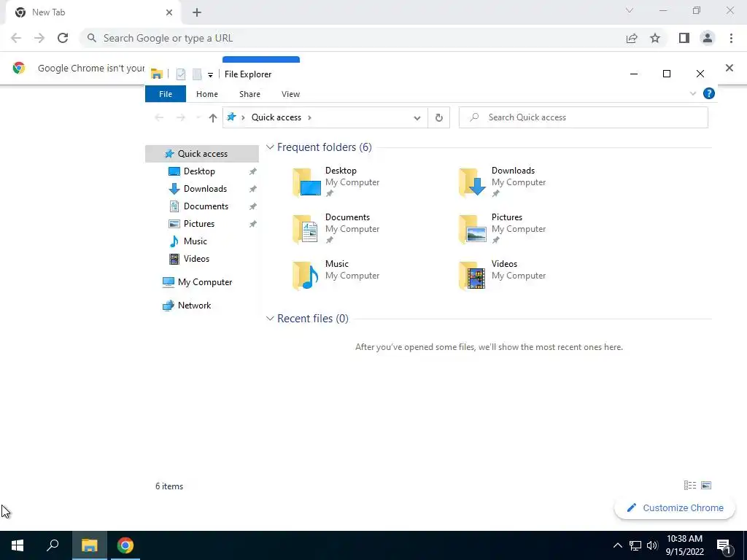
Task: Open the Downloads folder in Frequent folders
Action: [x=502, y=182]
